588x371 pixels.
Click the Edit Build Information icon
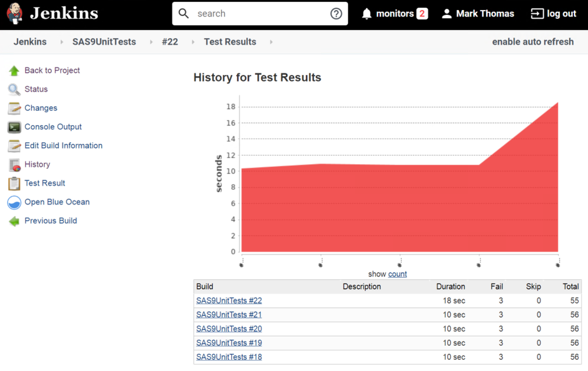tap(14, 146)
